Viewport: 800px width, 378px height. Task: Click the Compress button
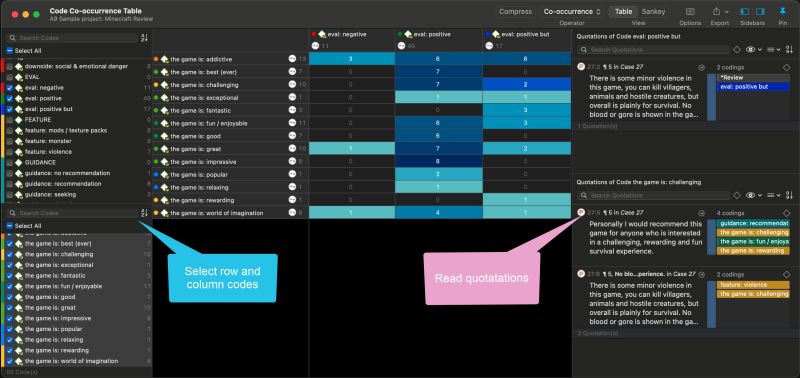[x=515, y=11]
